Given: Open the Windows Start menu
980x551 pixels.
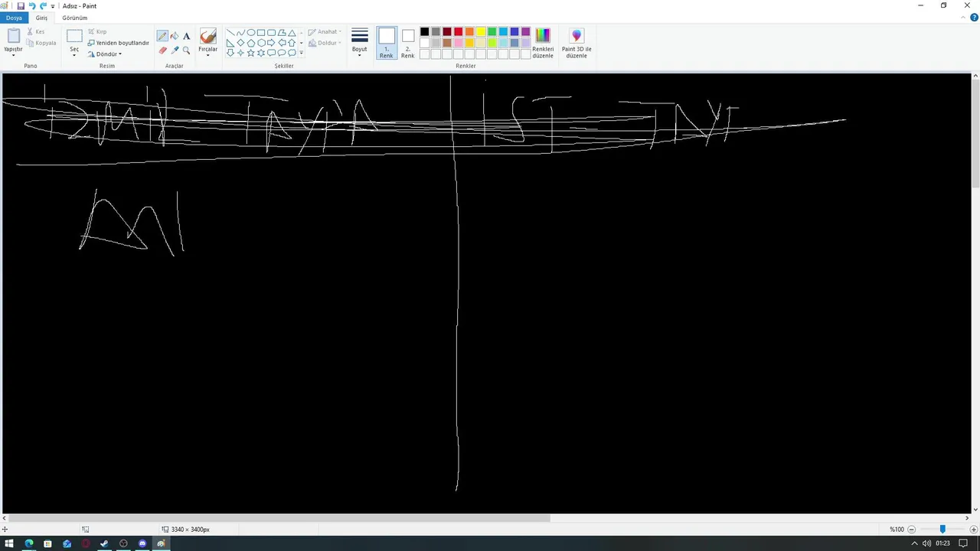Looking at the screenshot, I should coord(9,543).
